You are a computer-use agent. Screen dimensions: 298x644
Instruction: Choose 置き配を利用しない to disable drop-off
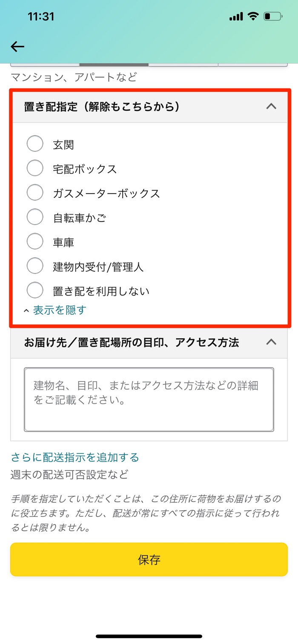tap(35, 290)
